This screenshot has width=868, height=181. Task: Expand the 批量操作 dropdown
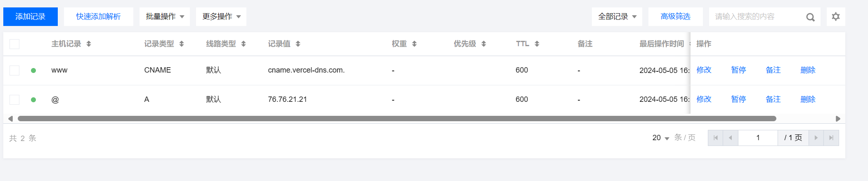pos(165,16)
